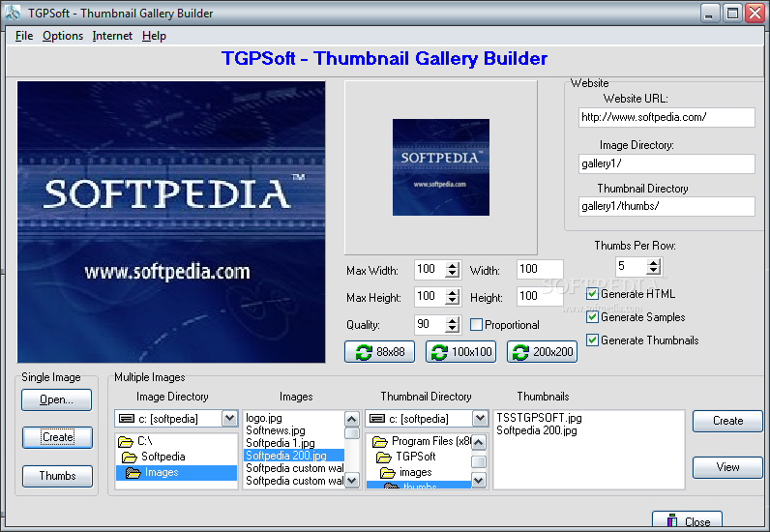Screen dimensions: 770x532
Task: Decrease Thumbs Per Row with down arrow
Action: (653, 271)
